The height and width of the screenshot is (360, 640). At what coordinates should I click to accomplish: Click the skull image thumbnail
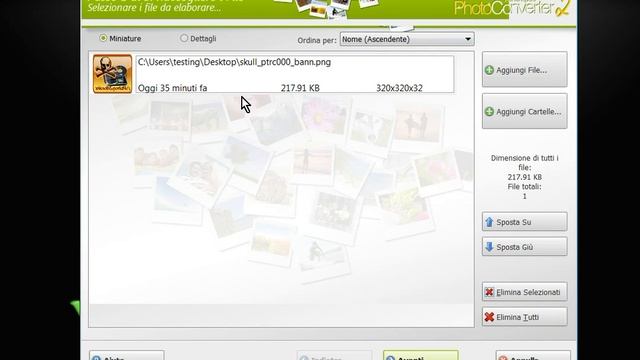(112, 74)
